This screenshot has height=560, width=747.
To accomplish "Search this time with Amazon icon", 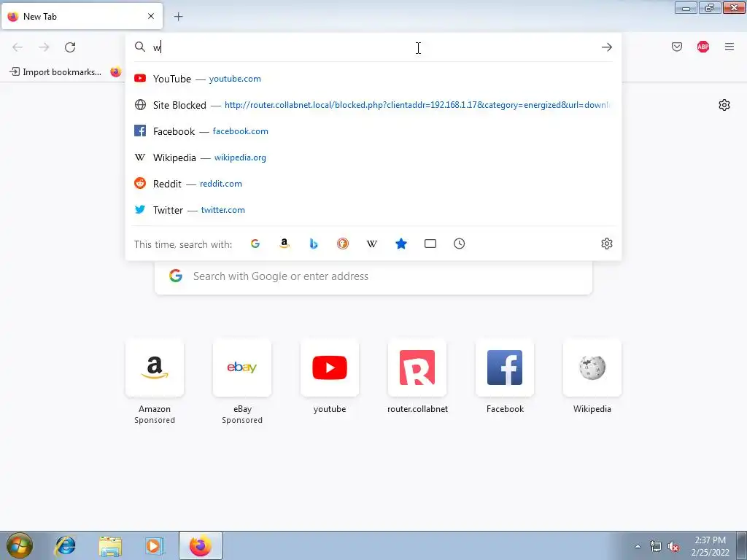I will coord(285,244).
